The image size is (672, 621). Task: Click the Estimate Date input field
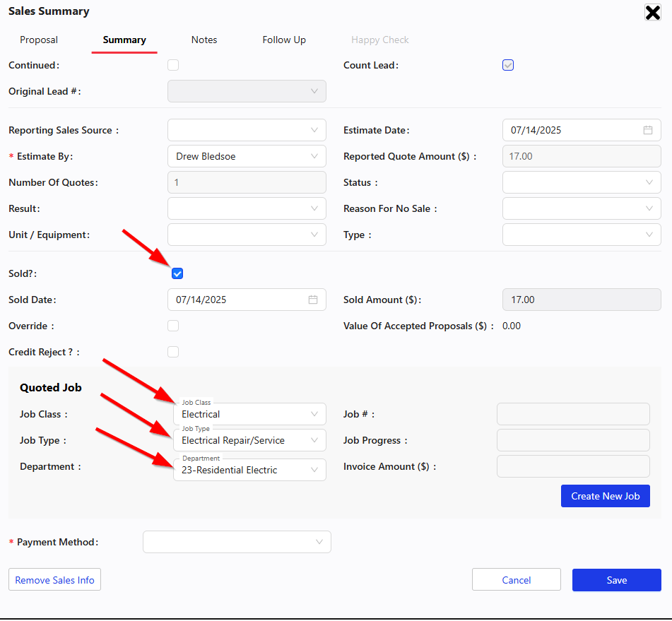pos(582,130)
